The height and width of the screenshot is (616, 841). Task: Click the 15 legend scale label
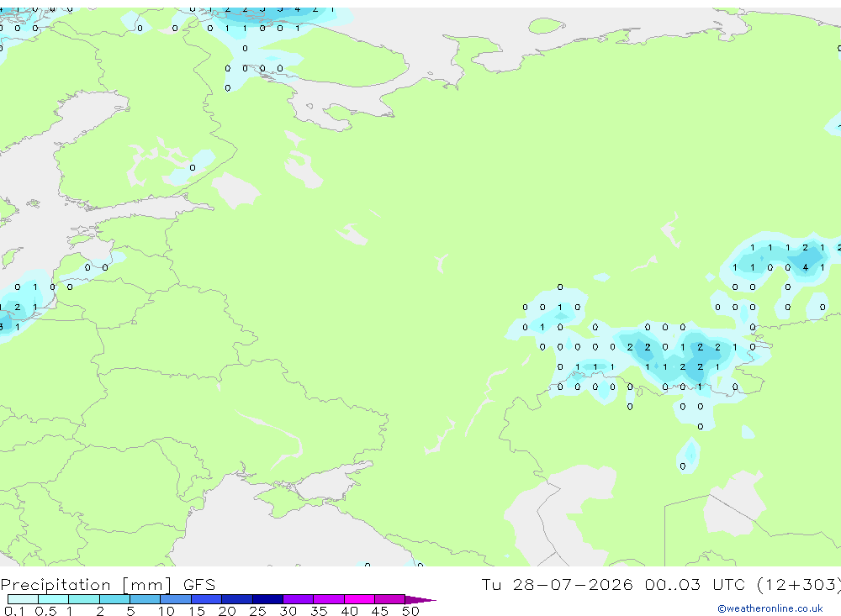(x=197, y=611)
